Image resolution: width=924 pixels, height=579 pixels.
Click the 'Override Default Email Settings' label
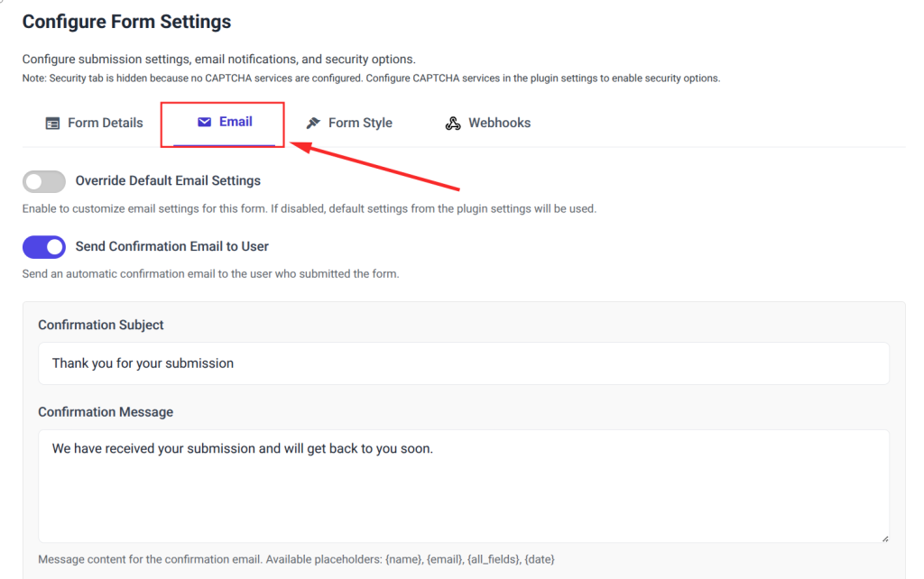pyautogui.click(x=168, y=181)
